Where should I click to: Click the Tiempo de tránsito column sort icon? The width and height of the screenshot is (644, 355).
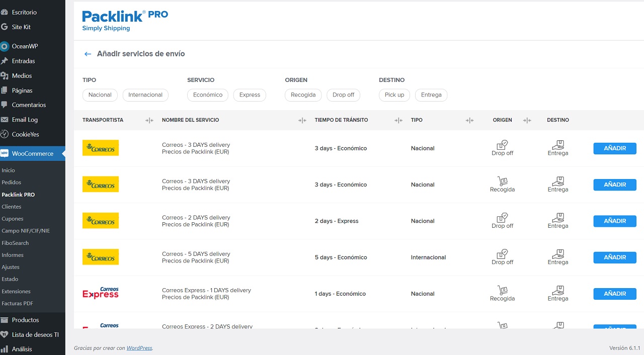[x=398, y=120]
